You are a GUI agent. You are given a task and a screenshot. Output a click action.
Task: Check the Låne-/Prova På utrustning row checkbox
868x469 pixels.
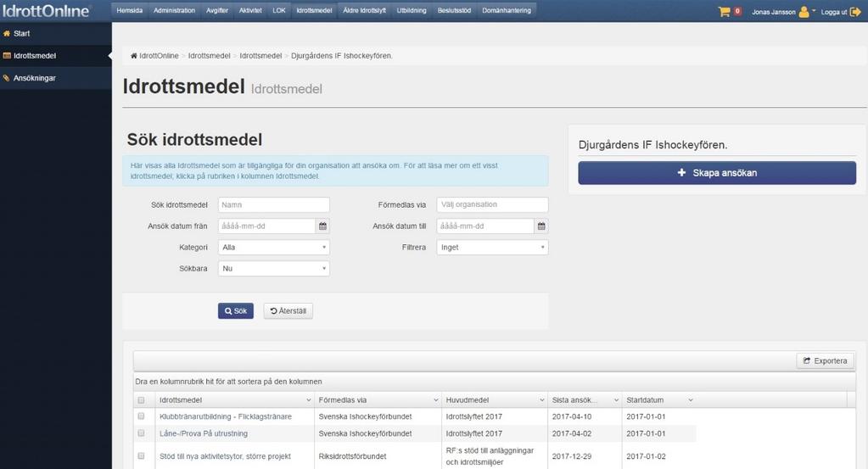pos(141,433)
